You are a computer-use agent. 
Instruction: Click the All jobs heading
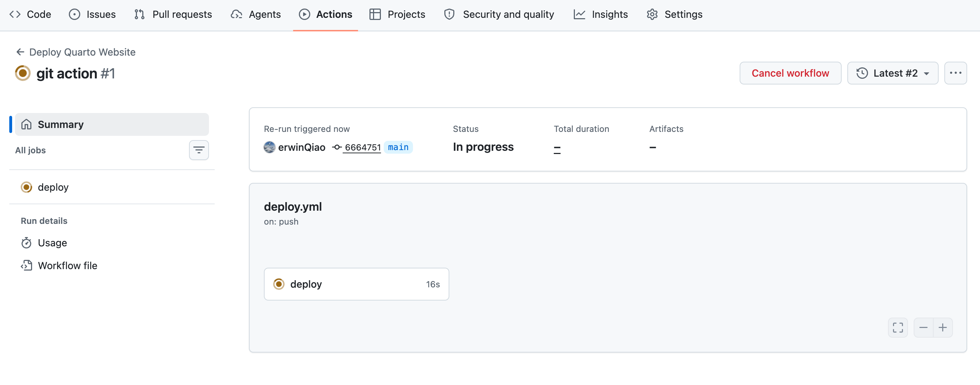tap(30, 150)
